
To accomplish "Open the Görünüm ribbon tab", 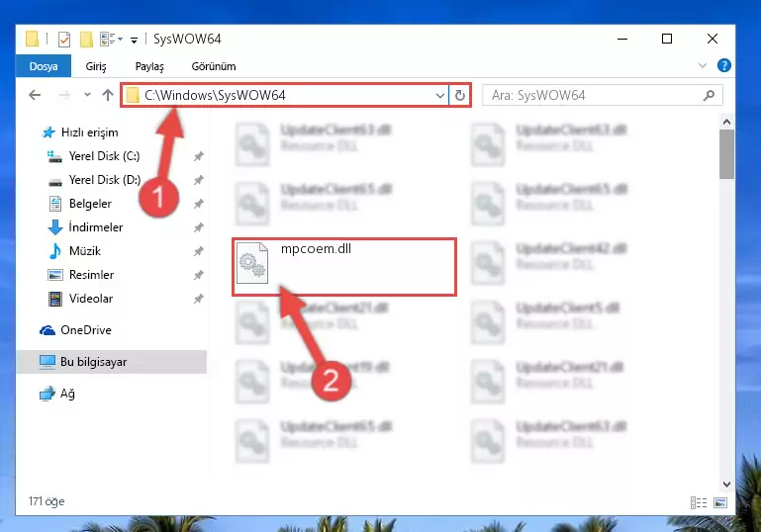I will [x=214, y=66].
